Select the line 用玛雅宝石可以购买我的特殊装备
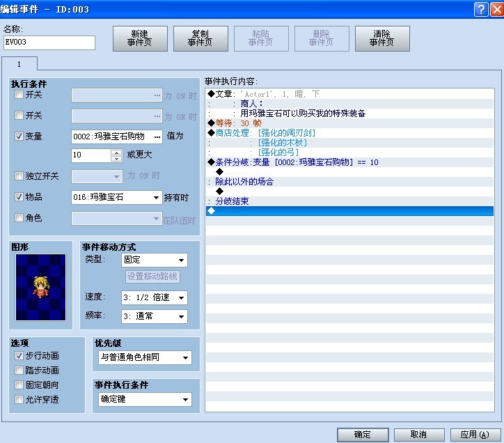This screenshot has height=443, width=504. tap(349, 114)
